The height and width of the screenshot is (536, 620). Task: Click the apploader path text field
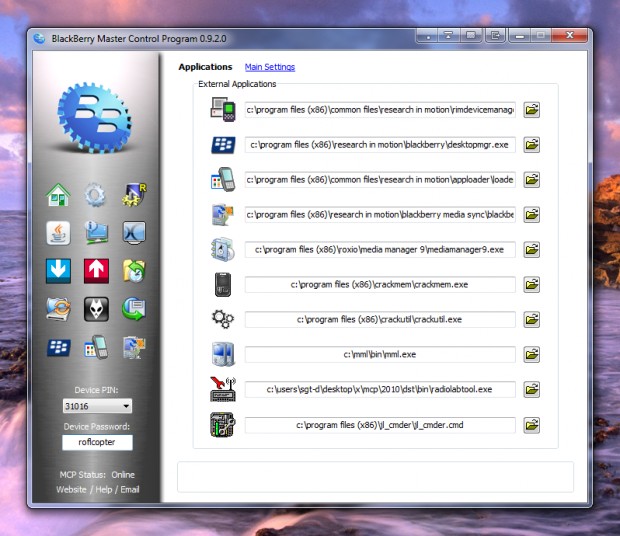(380, 179)
